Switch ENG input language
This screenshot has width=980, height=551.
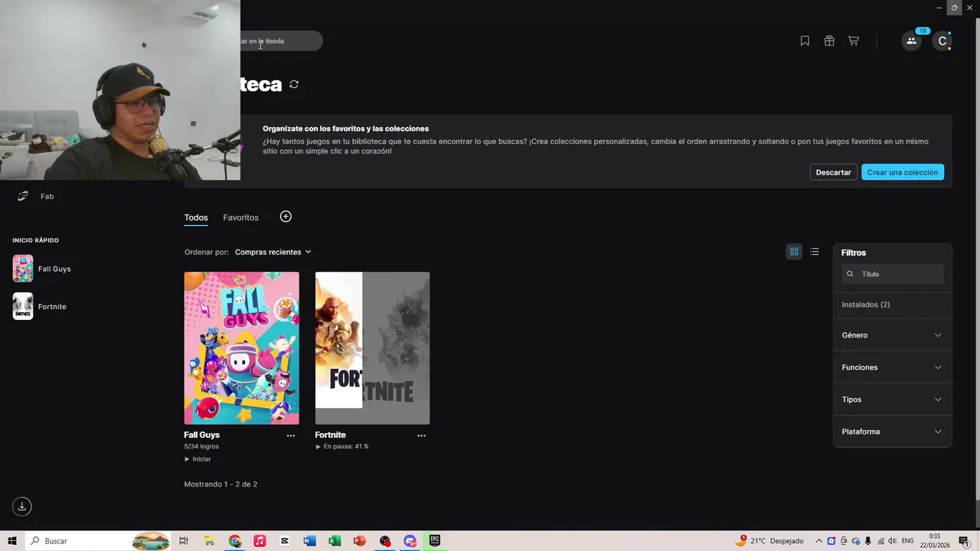tap(908, 541)
